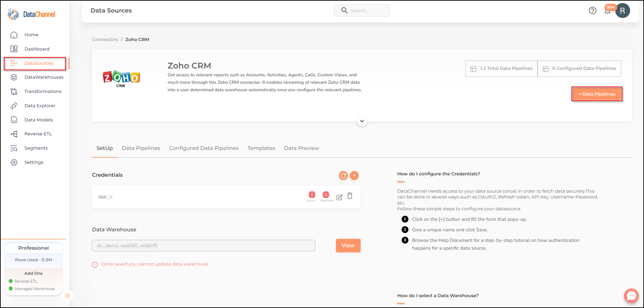644x308 pixels.
Task: Click Rows Used - 0.3M text
Action: tap(34, 260)
